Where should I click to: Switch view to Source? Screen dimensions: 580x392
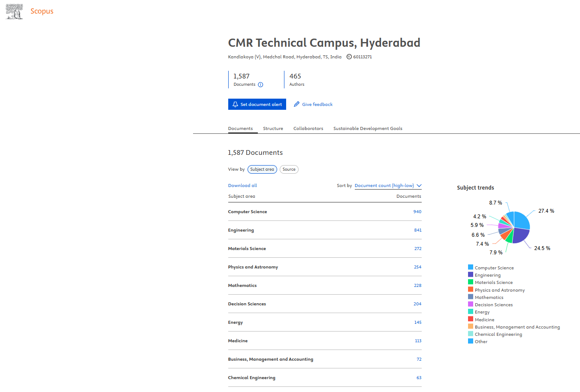pyautogui.click(x=289, y=169)
